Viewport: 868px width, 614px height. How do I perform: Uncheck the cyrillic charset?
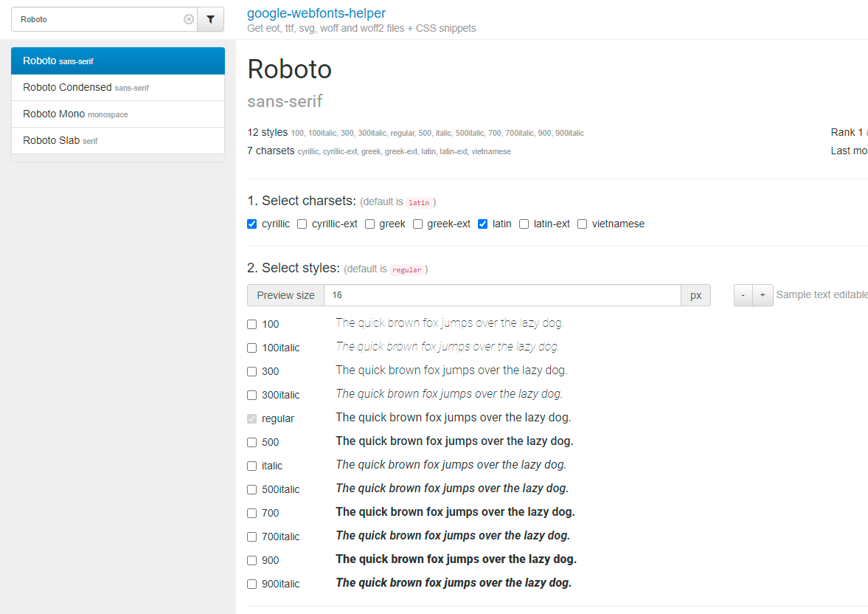pos(252,224)
